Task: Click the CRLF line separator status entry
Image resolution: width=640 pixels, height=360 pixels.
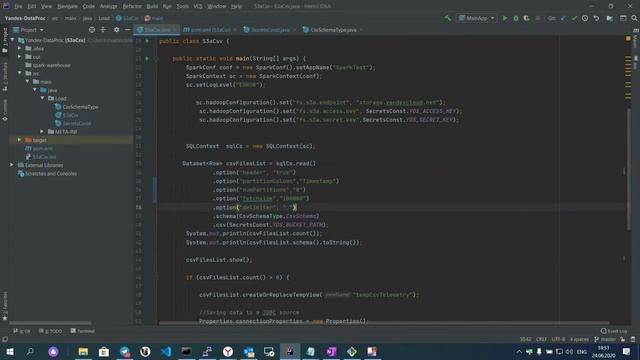Action: pos(541,339)
